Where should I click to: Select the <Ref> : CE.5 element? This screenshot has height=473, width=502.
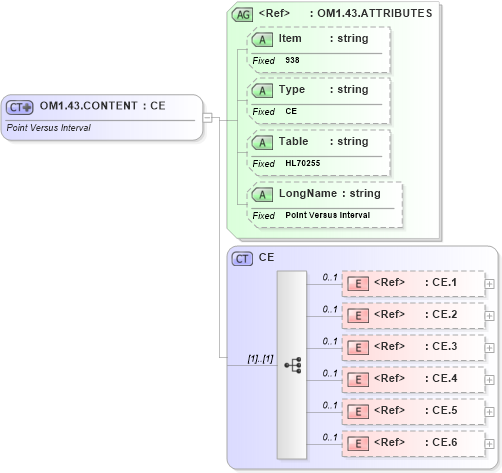tap(413, 411)
